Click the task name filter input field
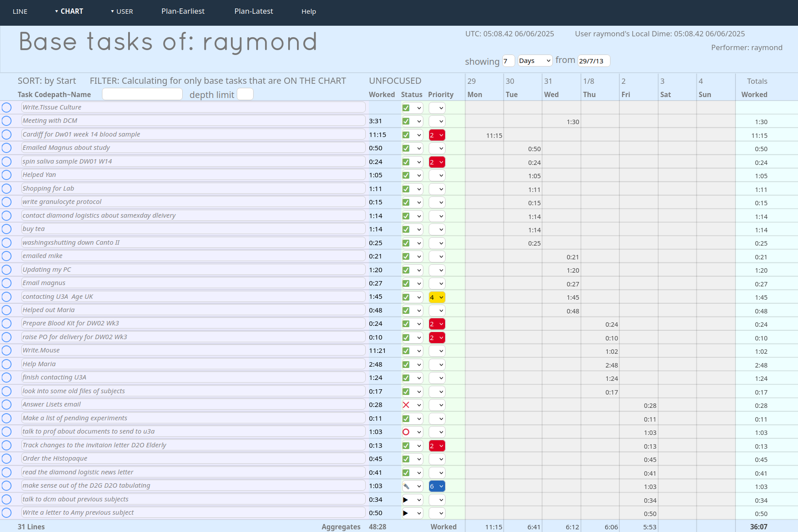Viewport: 798px width, 532px height. pos(142,94)
